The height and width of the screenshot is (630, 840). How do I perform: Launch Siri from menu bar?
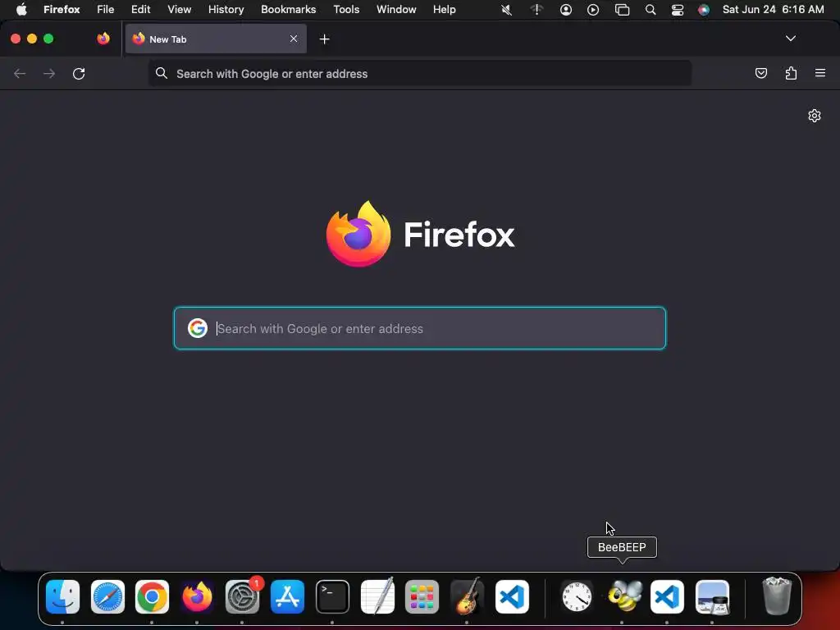(704, 10)
